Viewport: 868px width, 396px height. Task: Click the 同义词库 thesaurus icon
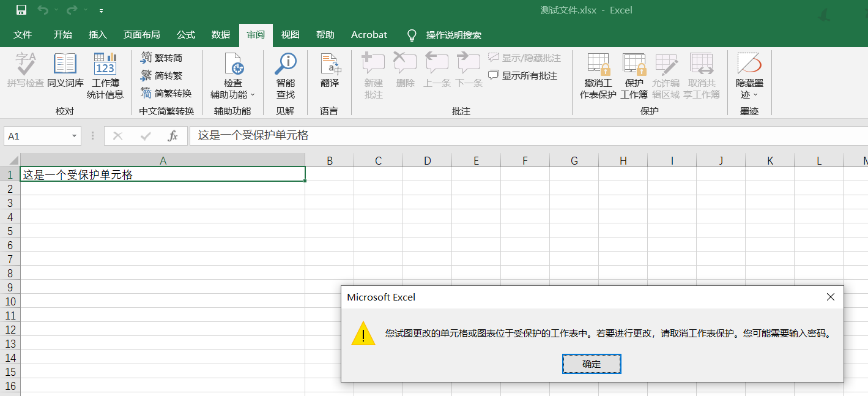pyautogui.click(x=65, y=64)
